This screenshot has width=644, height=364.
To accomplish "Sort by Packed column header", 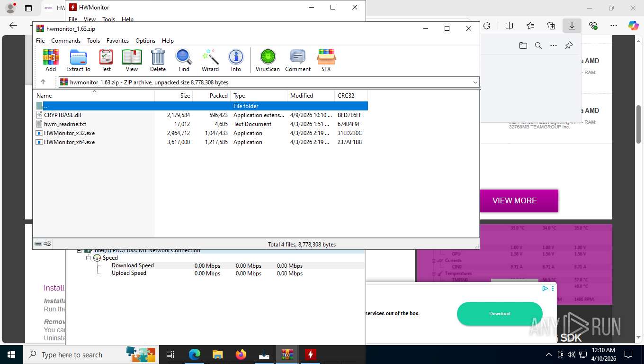I will tap(212, 96).
